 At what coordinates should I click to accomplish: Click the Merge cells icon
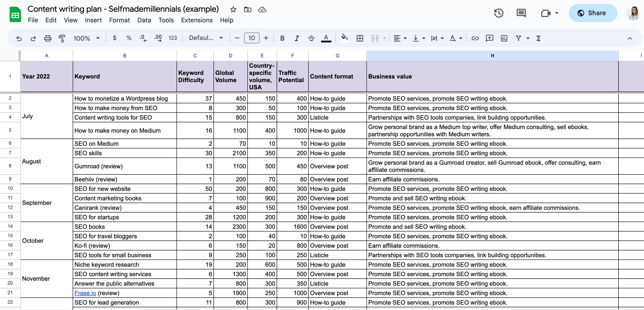click(375, 38)
